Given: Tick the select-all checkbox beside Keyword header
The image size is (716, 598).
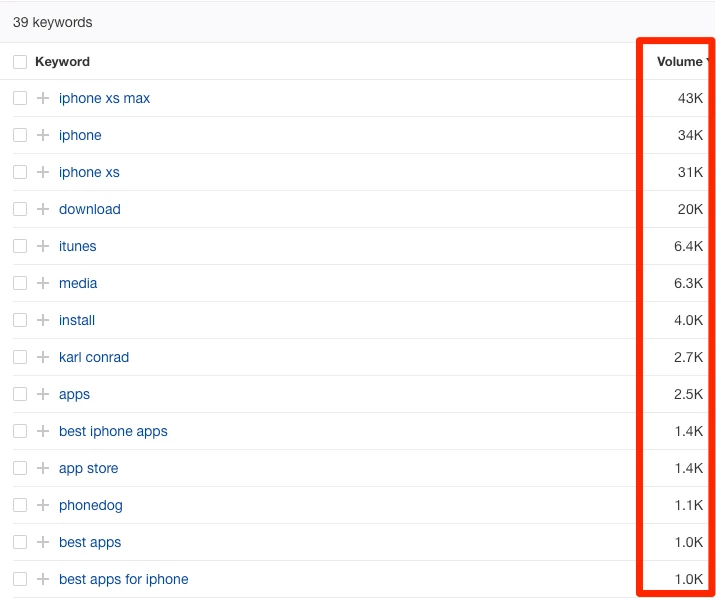Looking at the screenshot, I should [20, 62].
